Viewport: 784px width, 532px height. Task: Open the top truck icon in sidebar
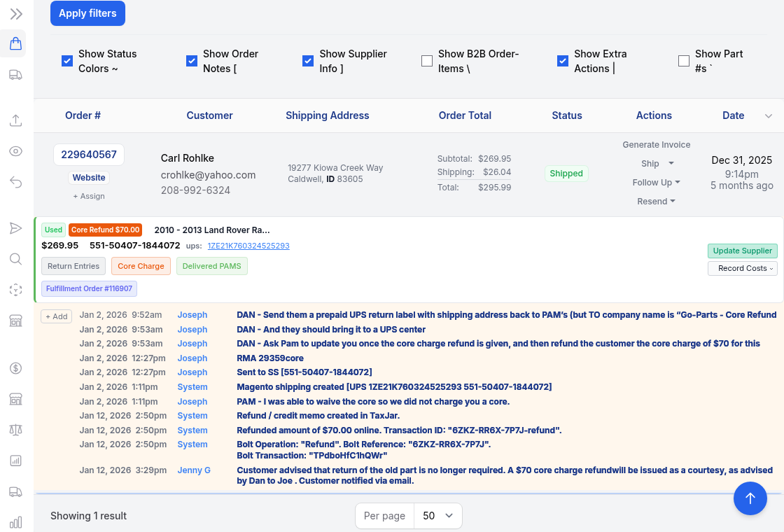(x=16, y=75)
